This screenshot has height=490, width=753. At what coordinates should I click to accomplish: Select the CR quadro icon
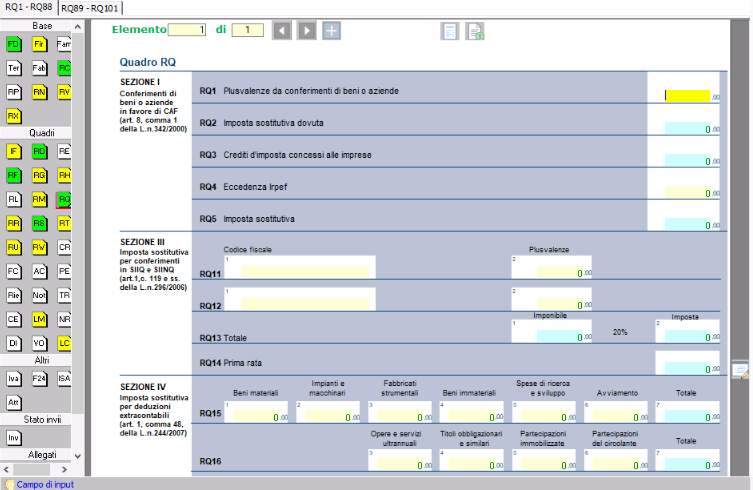tap(64, 247)
